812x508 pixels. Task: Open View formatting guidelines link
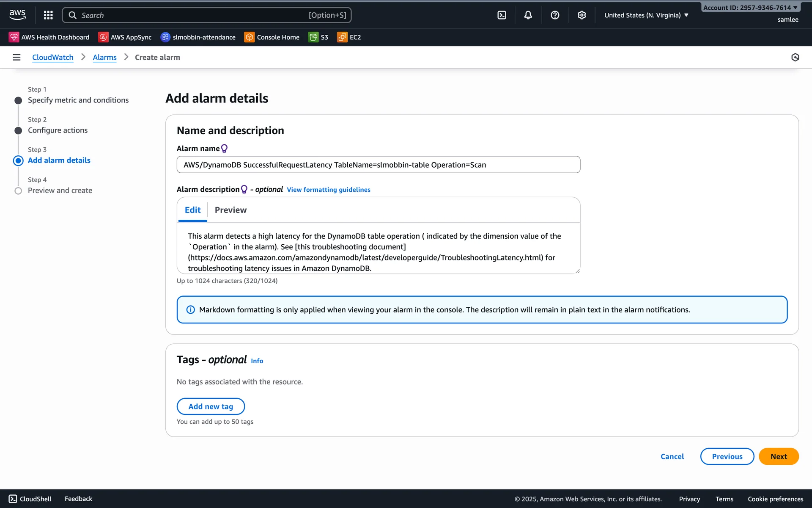tap(328, 190)
